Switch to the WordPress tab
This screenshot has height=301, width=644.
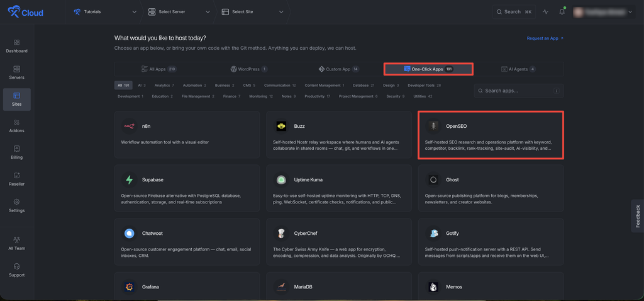point(249,69)
